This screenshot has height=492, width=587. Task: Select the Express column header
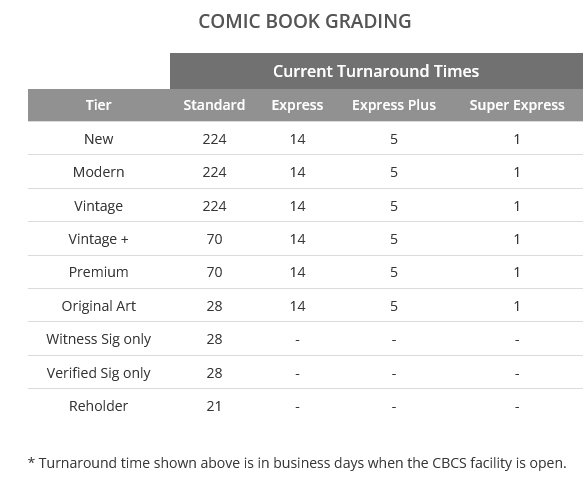click(x=297, y=105)
